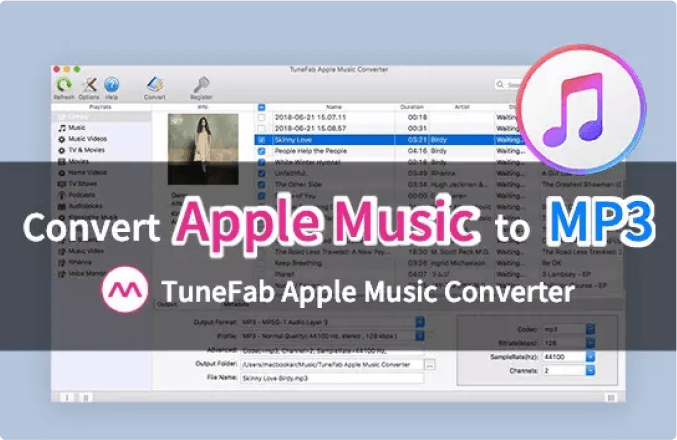Uncheck the Unfaithful track checkbox
The height and width of the screenshot is (440, 677).
[x=262, y=174]
